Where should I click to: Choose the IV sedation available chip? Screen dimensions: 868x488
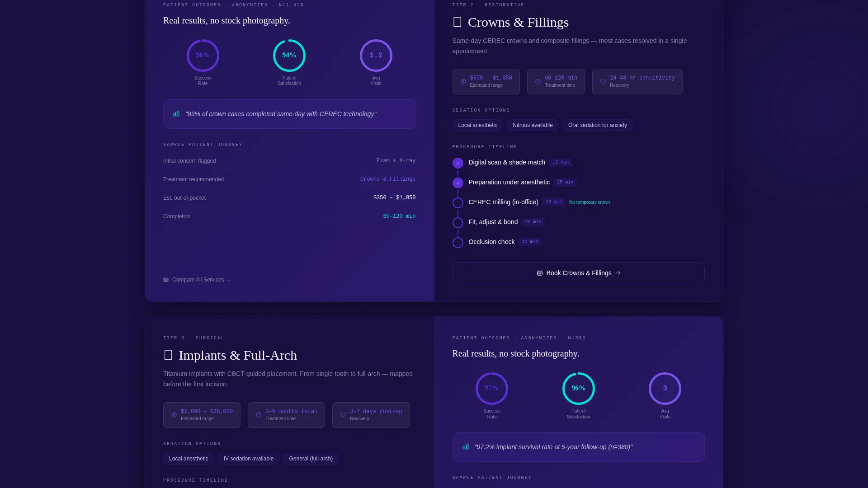pos(248,459)
